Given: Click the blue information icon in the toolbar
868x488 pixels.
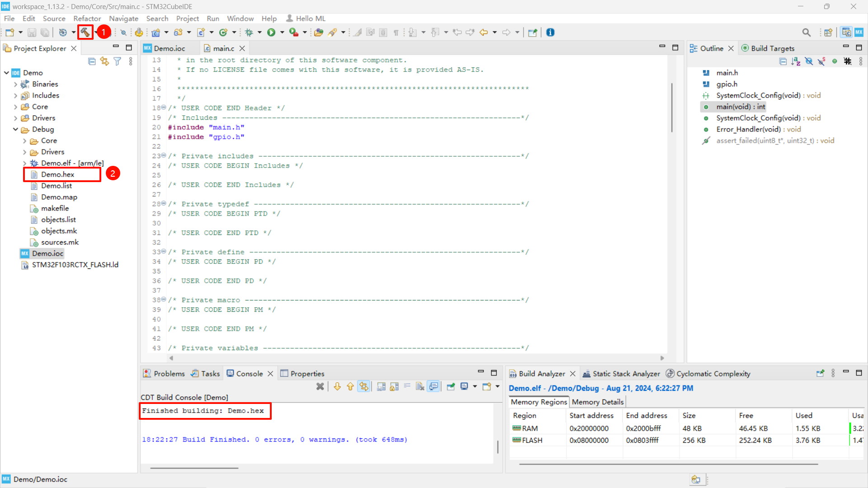Looking at the screenshot, I should (x=550, y=33).
